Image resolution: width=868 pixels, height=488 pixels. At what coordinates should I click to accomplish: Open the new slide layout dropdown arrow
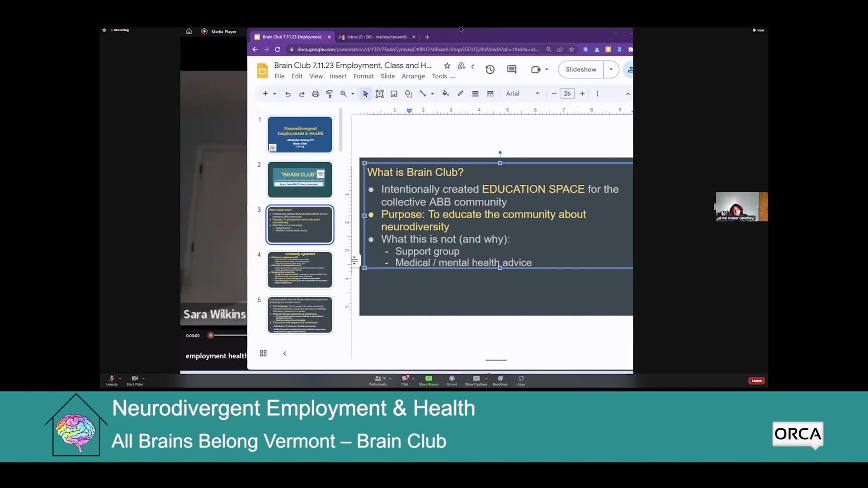(274, 94)
